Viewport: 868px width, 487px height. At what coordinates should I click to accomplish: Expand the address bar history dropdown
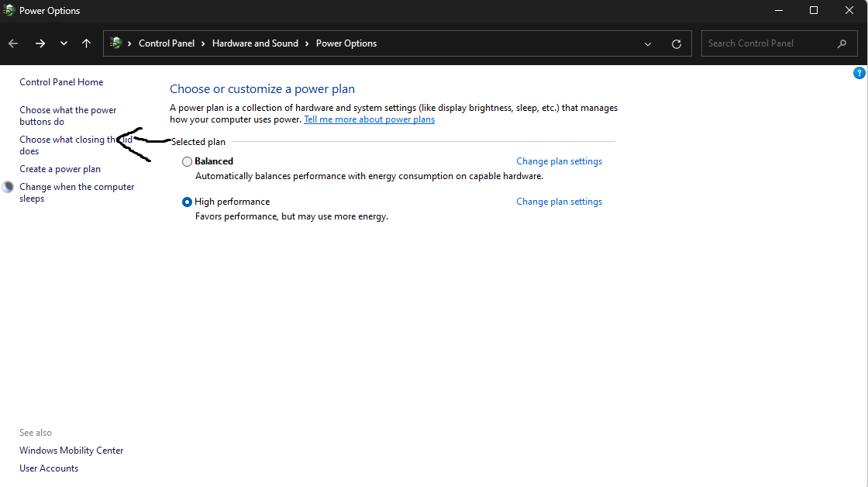[648, 44]
